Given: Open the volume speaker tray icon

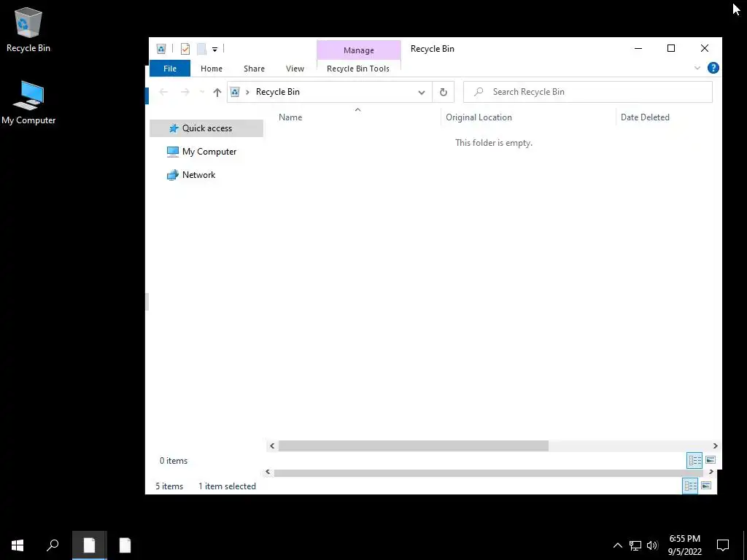Looking at the screenshot, I should click(x=652, y=545).
